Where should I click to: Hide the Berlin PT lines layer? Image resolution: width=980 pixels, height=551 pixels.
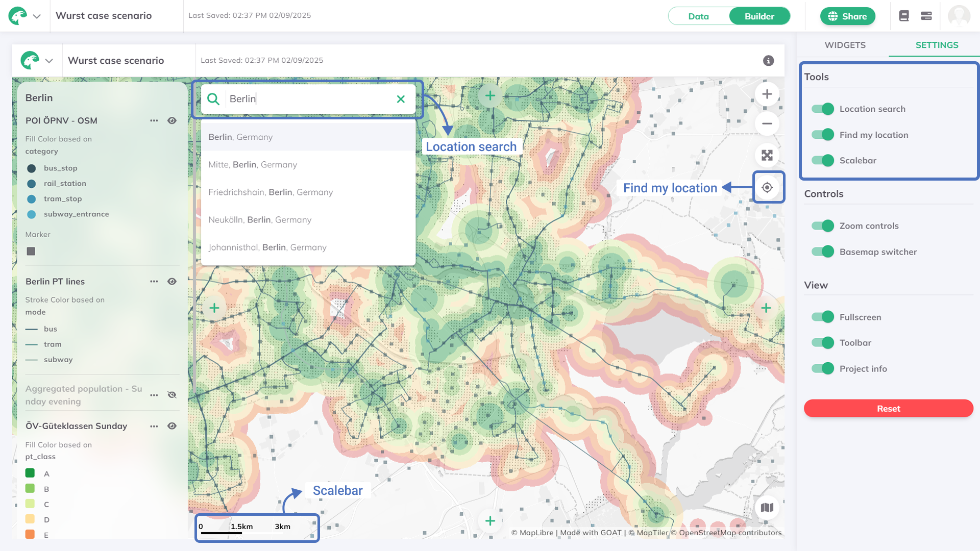172,282
